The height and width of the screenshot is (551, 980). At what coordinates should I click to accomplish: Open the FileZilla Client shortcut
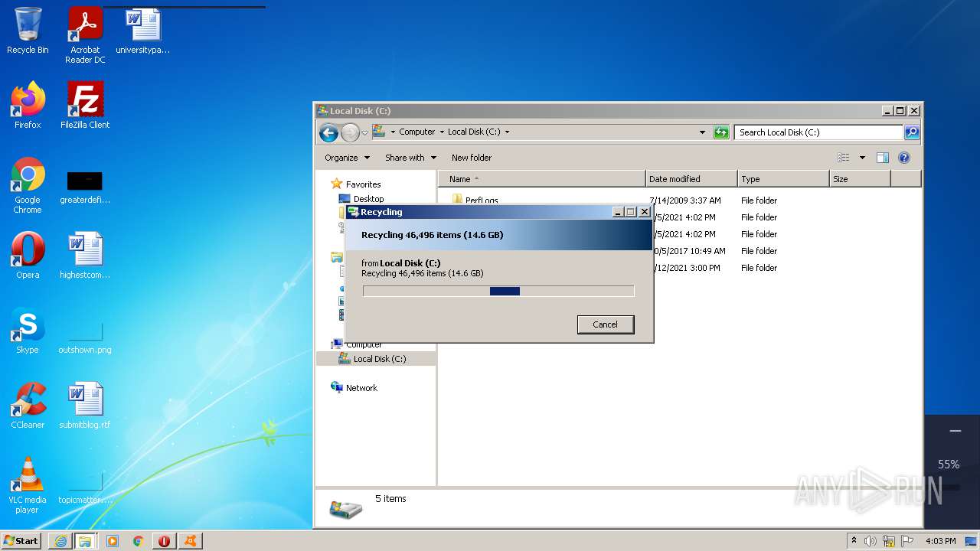tap(85, 105)
